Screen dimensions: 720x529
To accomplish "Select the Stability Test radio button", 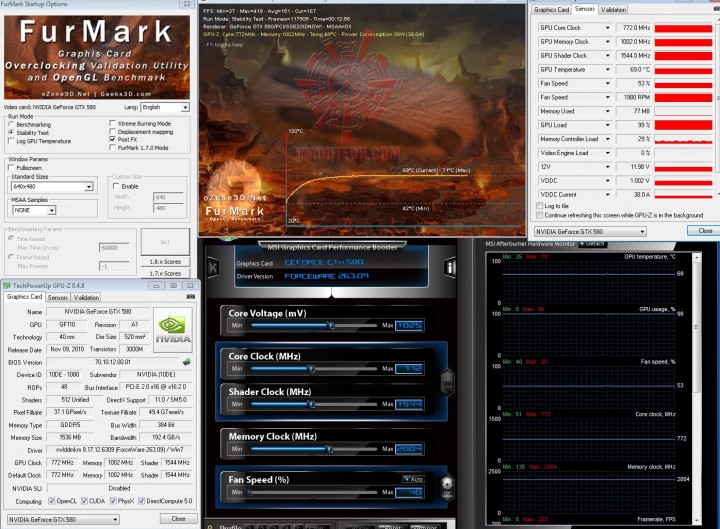I will pyautogui.click(x=11, y=132).
